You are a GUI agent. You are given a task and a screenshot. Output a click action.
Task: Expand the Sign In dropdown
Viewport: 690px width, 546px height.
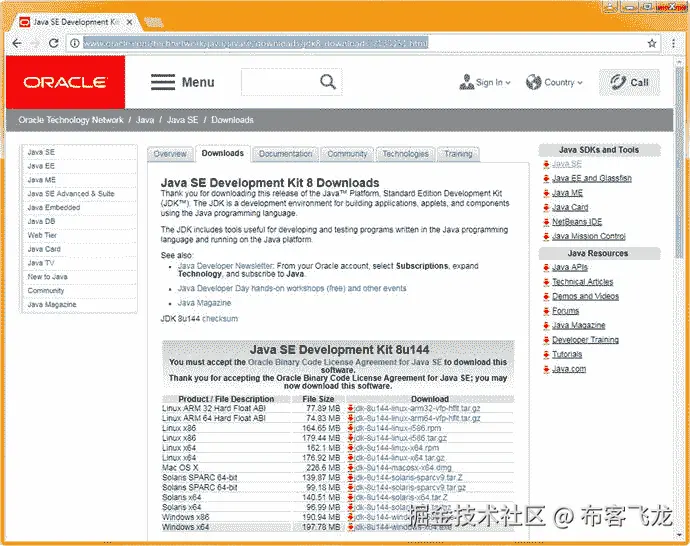click(508, 83)
